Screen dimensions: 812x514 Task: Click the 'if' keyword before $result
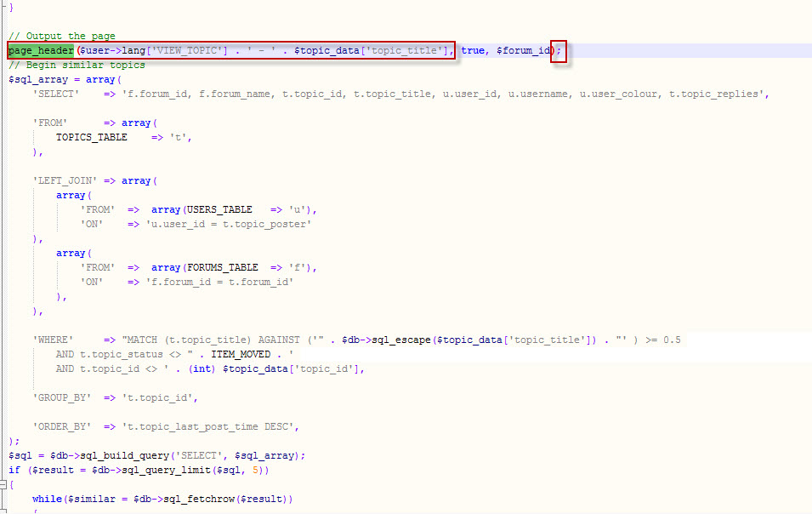(14, 470)
